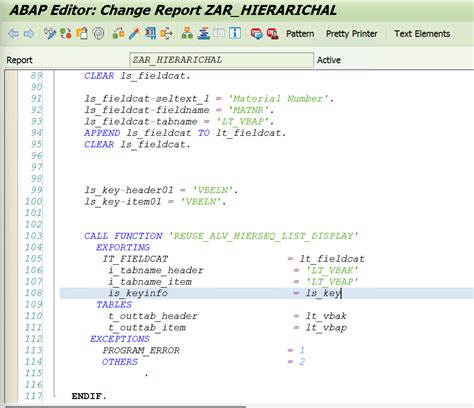Click the 'LT_VBAK' literal on line 106

tap(332, 270)
